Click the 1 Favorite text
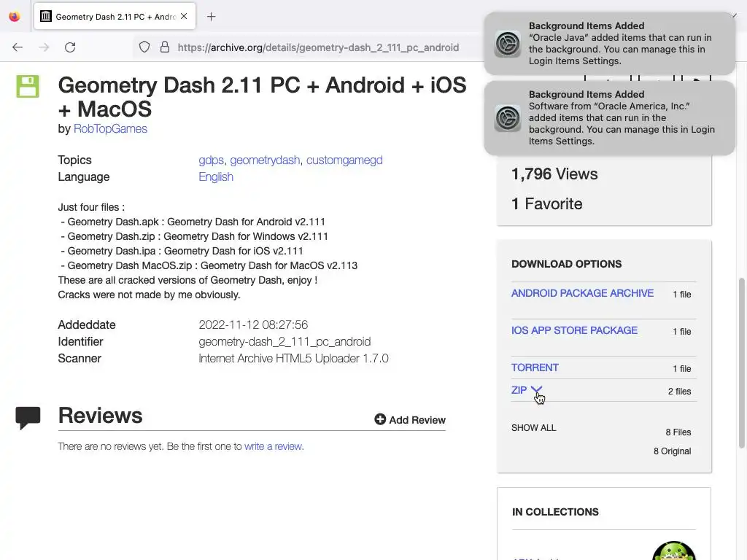Screen dimensions: 747x560 click(546, 204)
